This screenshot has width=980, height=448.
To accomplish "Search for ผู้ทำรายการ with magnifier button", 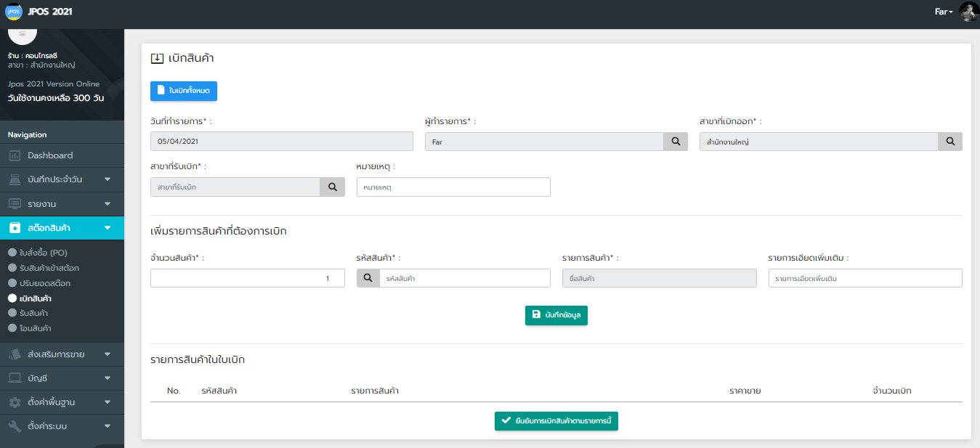I will [676, 142].
